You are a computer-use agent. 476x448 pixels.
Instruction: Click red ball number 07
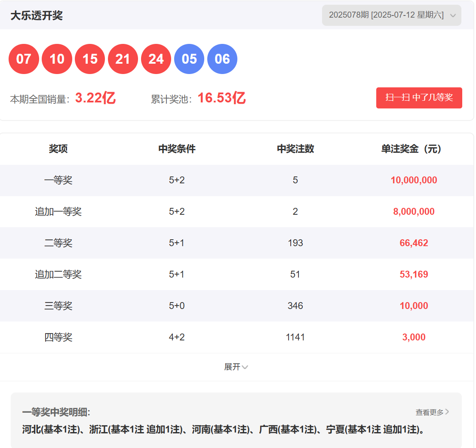click(x=24, y=59)
